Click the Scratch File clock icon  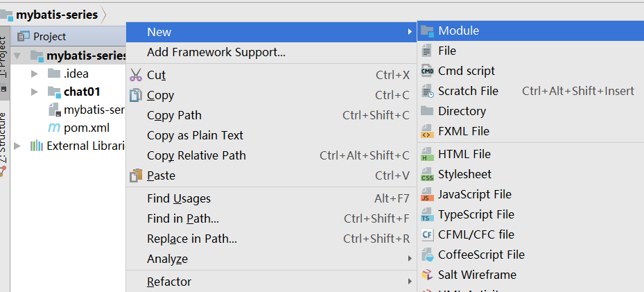(427, 91)
